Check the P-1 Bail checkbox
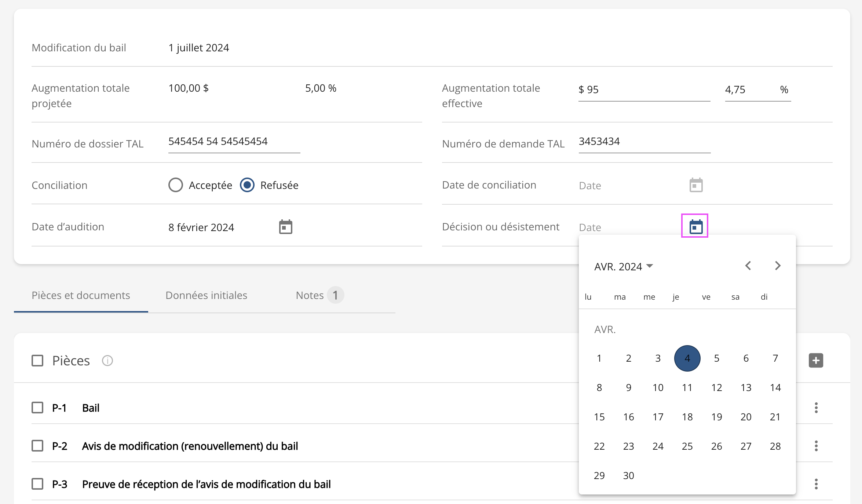Image resolution: width=862 pixels, height=504 pixels. [x=37, y=408]
